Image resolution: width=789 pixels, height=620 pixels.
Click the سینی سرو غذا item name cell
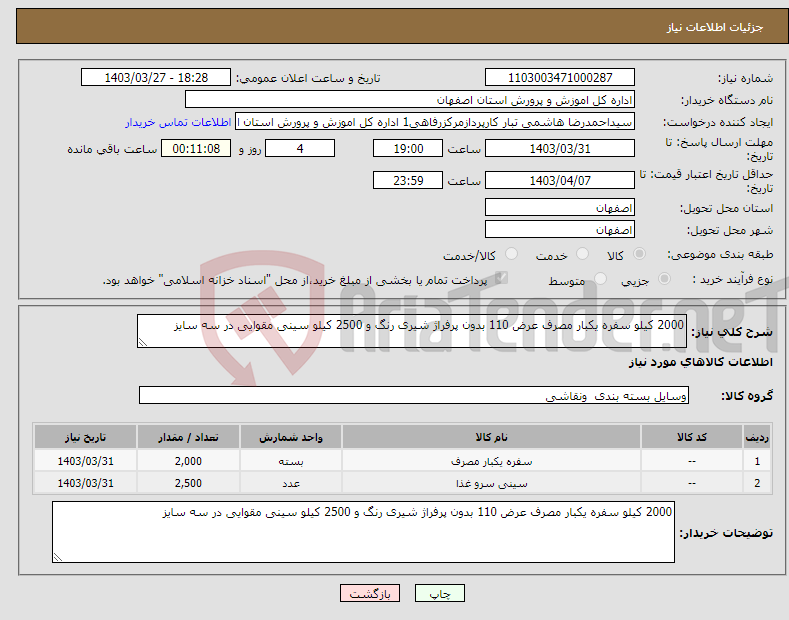[491, 483]
